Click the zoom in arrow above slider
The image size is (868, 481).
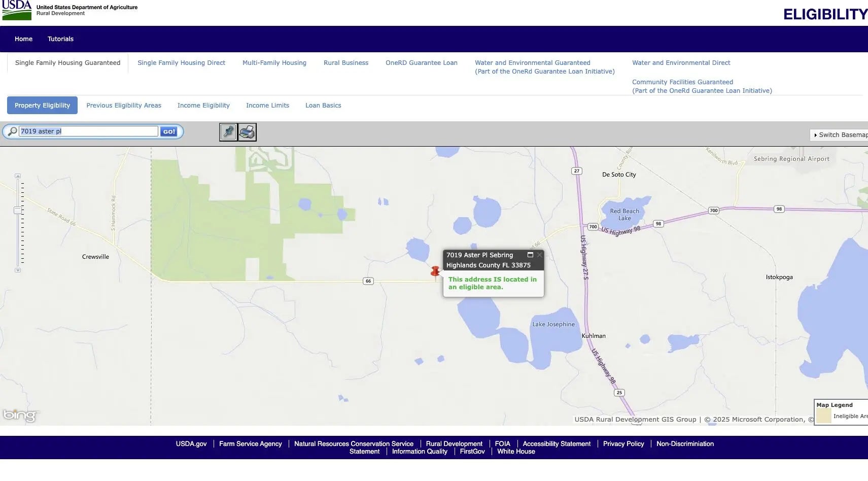pyautogui.click(x=18, y=176)
